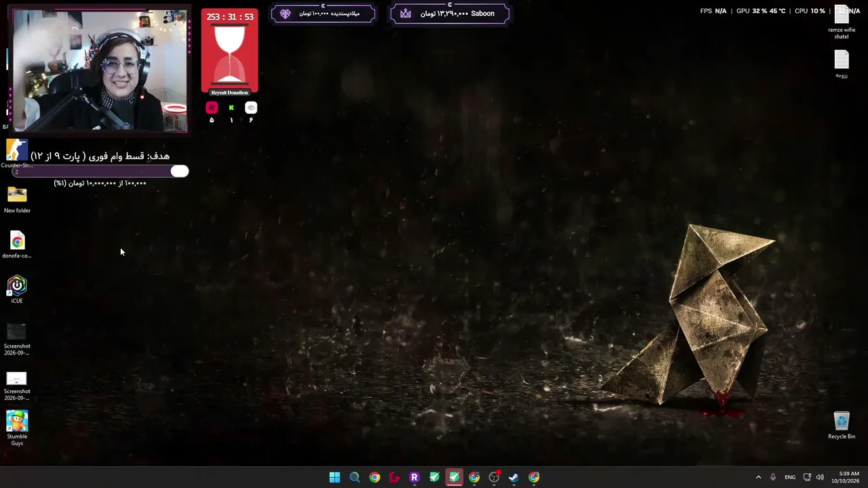
Task: Select the iCUE desktop icon
Action: pyautogui.click(x=17, y=289)
